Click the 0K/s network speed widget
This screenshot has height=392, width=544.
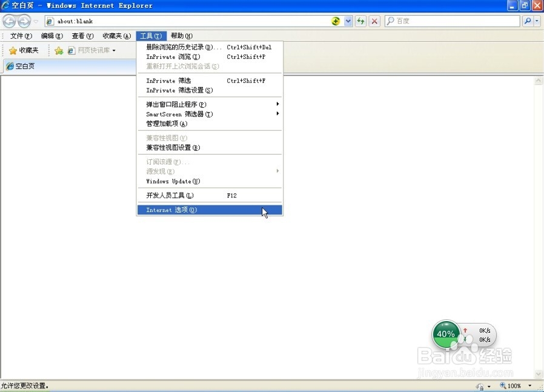(x=479, y=335)
